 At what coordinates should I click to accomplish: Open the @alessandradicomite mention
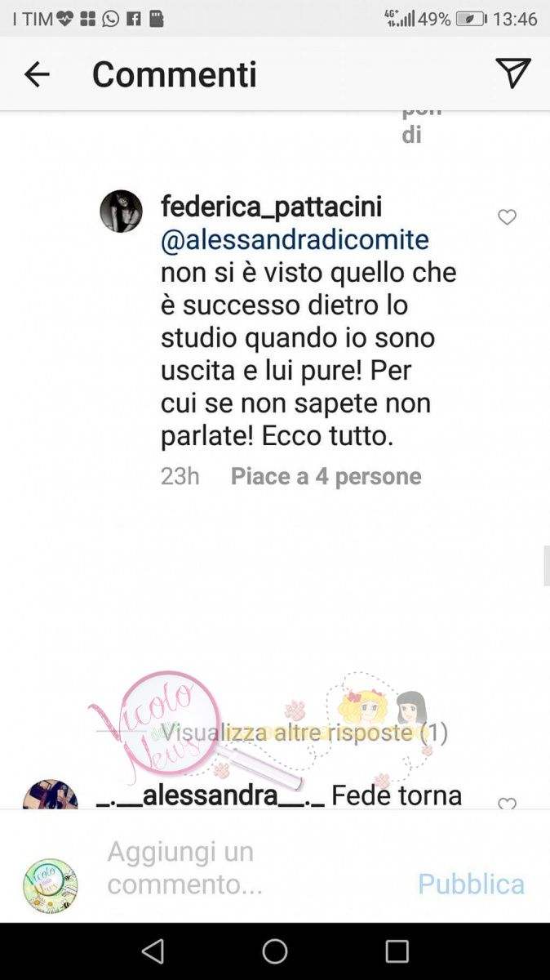point(295,240)
